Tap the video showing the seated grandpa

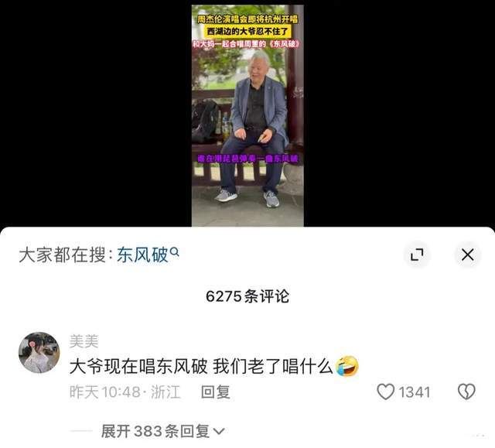pyautogui.click(x=247, y=115)
